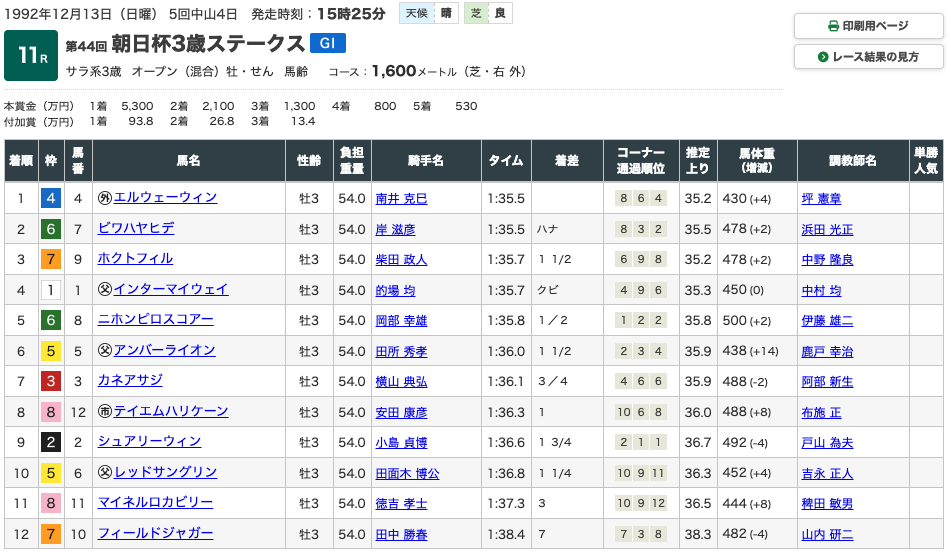Click the 父 mark beside レッドサングリン
Viewport: 951px width, 557px height.
pyautogui.click(x=104, y=473)
